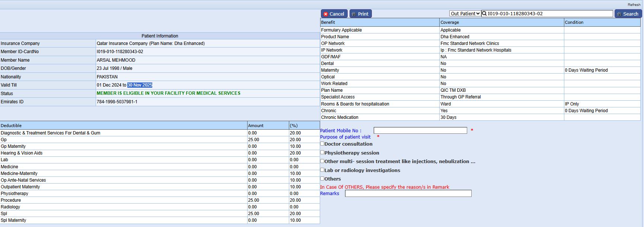Click the red X icon on Cancel
The width and height of the screenshot is (644, 227).
click(326, 14)
